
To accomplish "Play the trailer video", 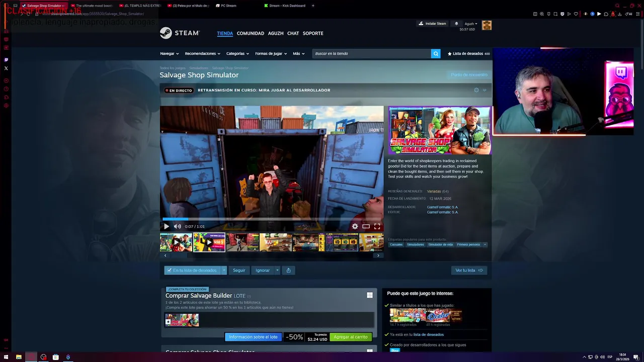I will click(x=167, y=226).
